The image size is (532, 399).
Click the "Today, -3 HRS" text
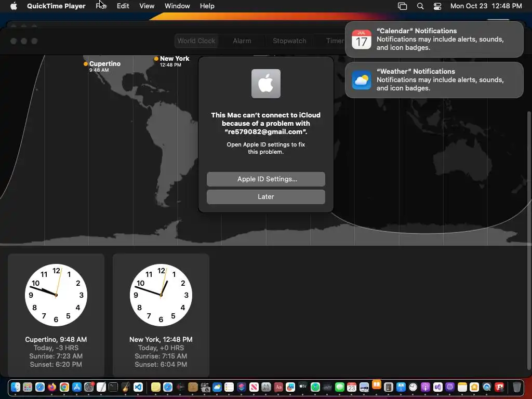coord(56,348)
